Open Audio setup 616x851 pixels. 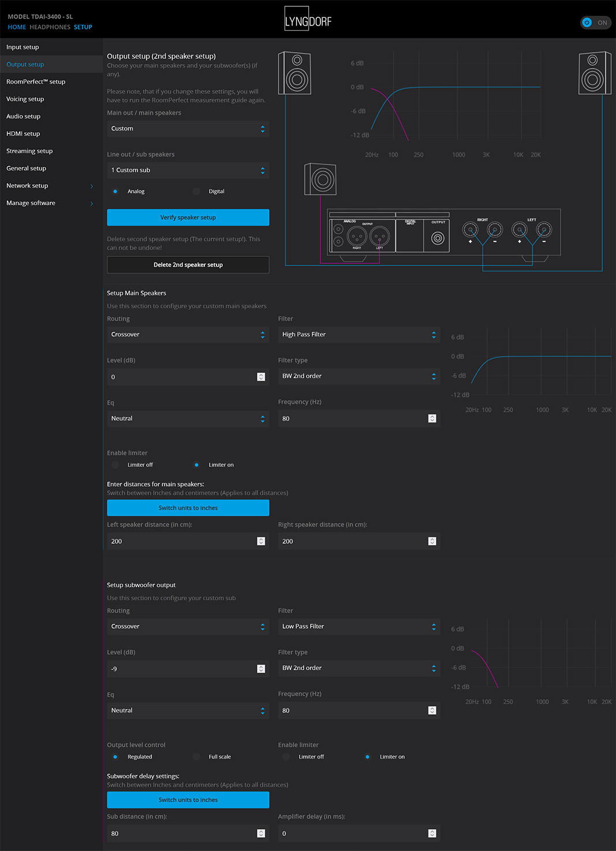pos(51,117)
